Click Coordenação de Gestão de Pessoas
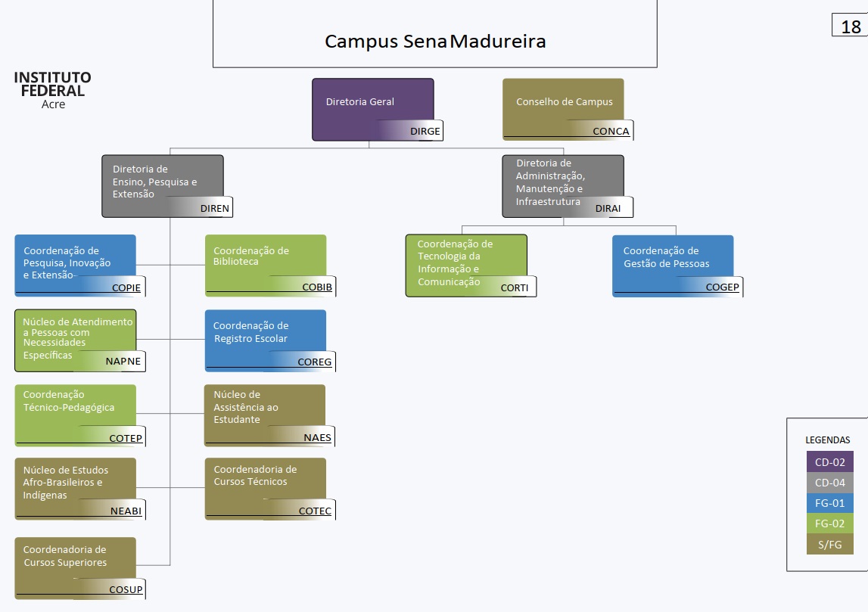 (x=673, y=266)
